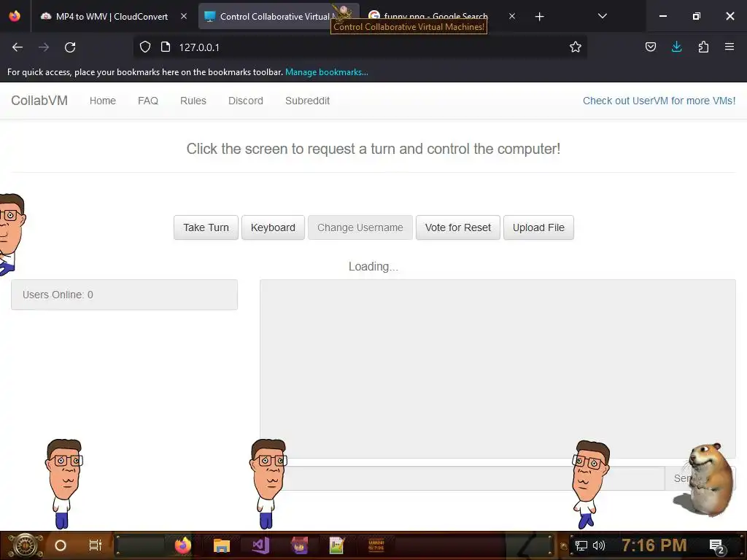Close the funny png Google Search tab
Image resolution: width=747 pixels, height=560 pixels.
click(x=511, y=16)
